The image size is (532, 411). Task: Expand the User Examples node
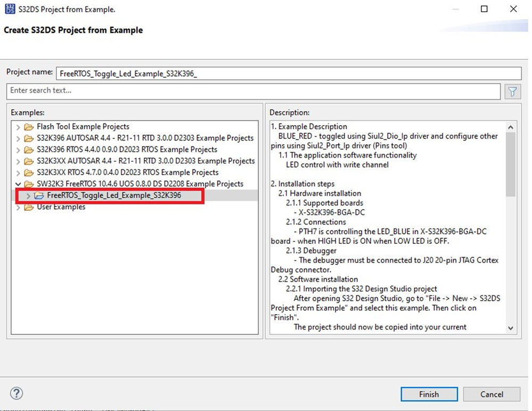(x=18, y=207)
